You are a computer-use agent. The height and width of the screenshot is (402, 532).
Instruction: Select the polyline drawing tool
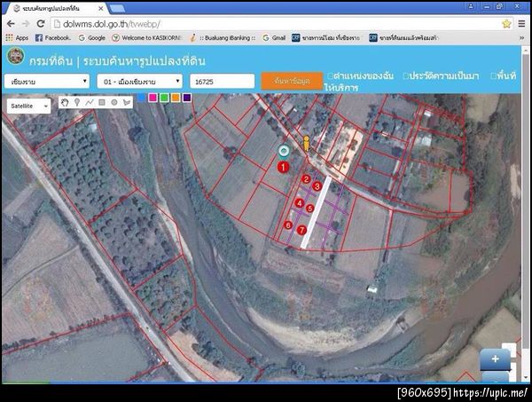coord(90,102)
